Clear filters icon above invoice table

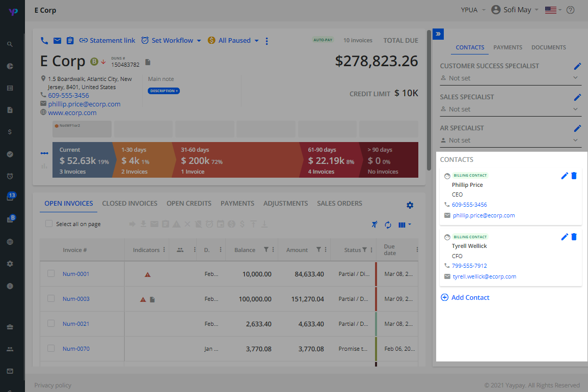tap(374, 225)
